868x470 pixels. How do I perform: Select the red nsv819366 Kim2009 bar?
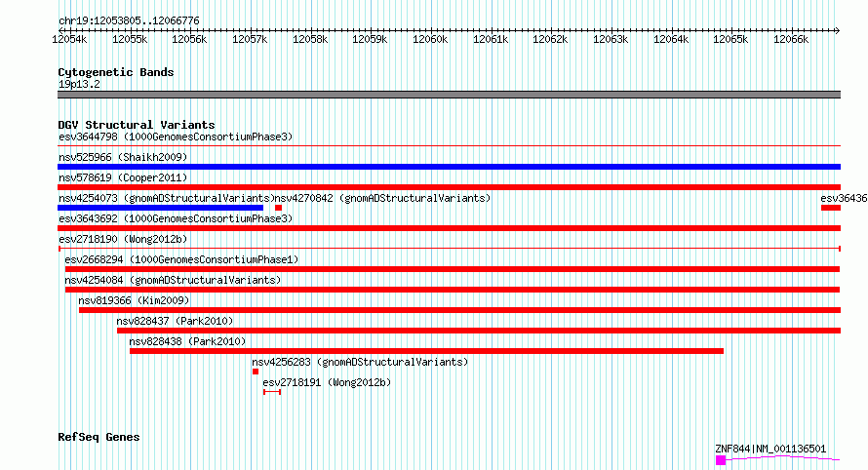point(459,310)
